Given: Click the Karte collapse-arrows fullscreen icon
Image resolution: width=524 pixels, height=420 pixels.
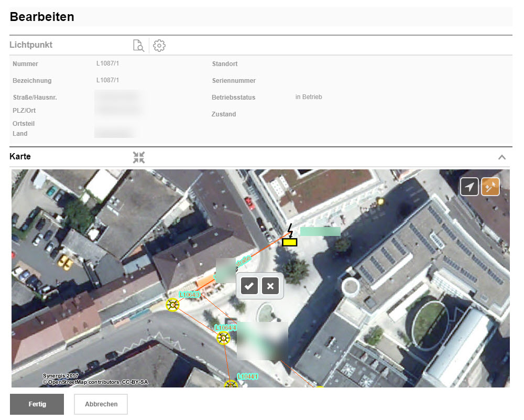Looking at the screenshot, I should point(139,157).
